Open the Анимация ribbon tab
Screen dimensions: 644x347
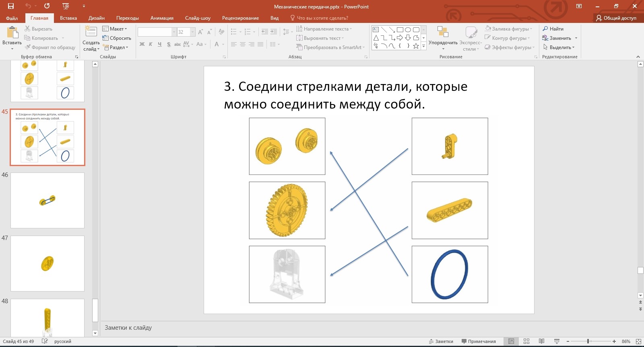[x=162, y=18]
